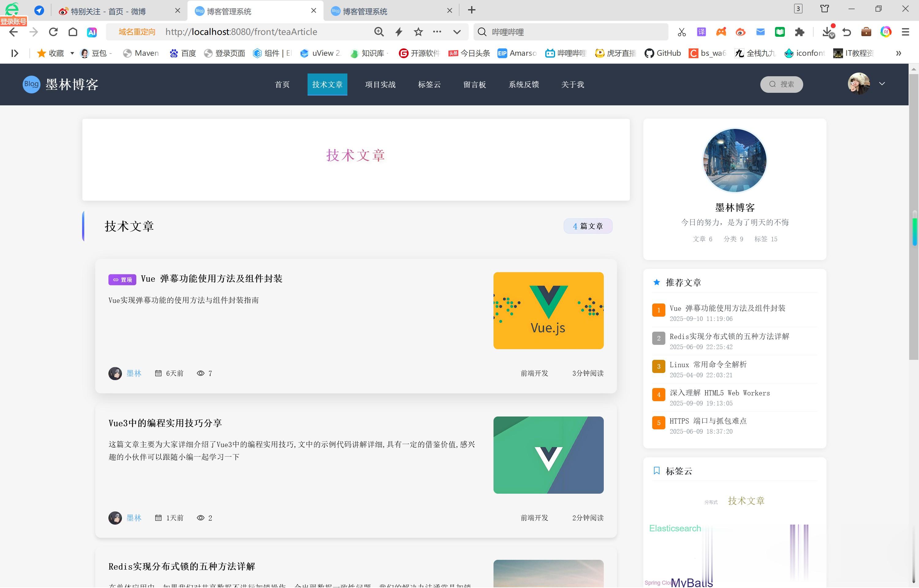Expand more bookmarks double-chevron
919x588 pixels.
pos(898,53)
